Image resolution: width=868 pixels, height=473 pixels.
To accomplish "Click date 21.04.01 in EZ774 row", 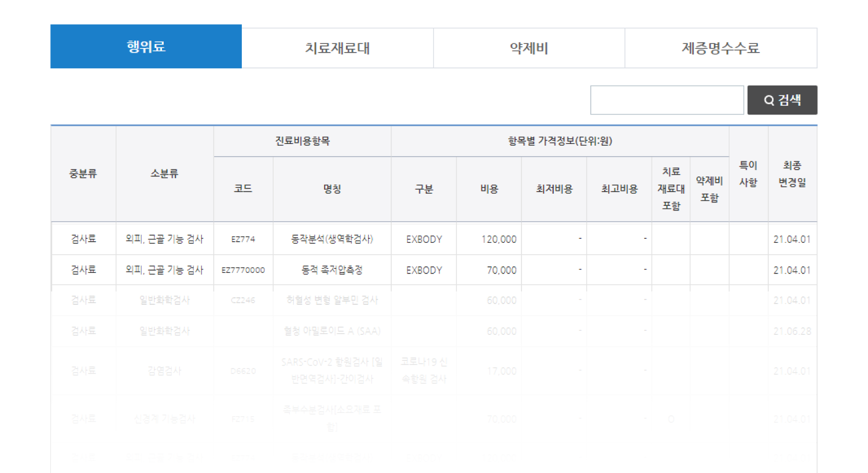I will 792,239.
